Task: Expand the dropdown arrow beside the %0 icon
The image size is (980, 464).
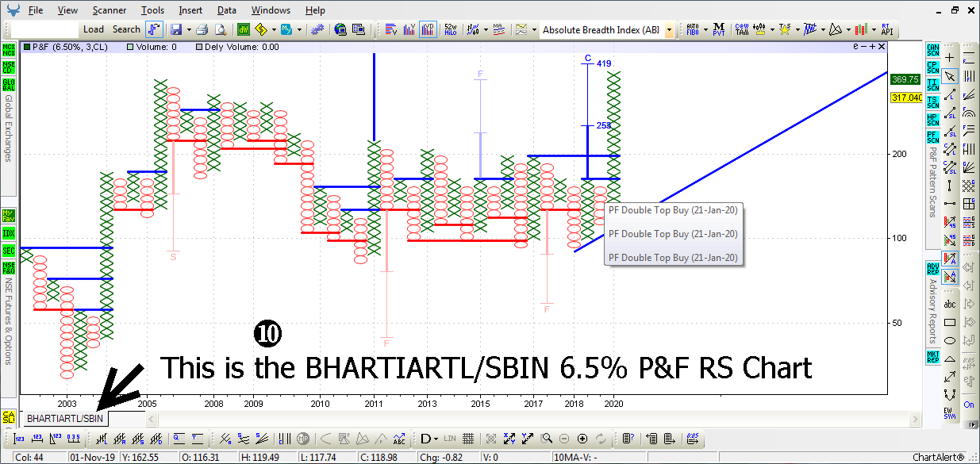Action: tap(484, 29)
